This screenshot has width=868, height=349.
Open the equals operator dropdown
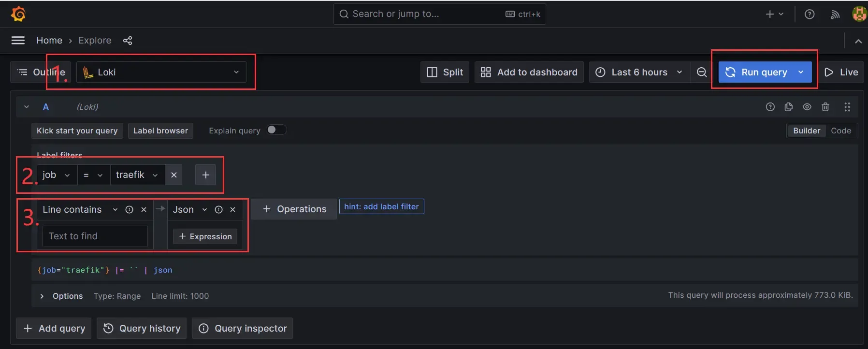[94, 175]
